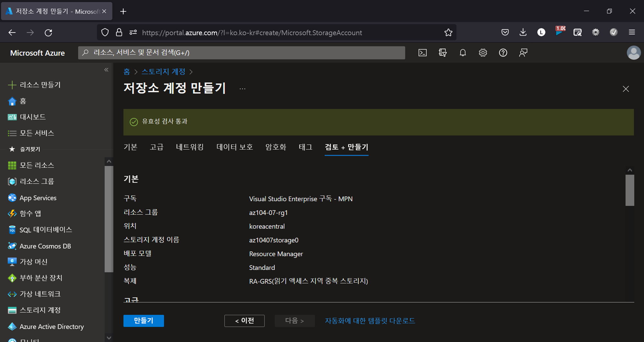Click the tracking protection shield icon
Screen dimensions: 644x342
pyautogui.click(x=105, y=32)
